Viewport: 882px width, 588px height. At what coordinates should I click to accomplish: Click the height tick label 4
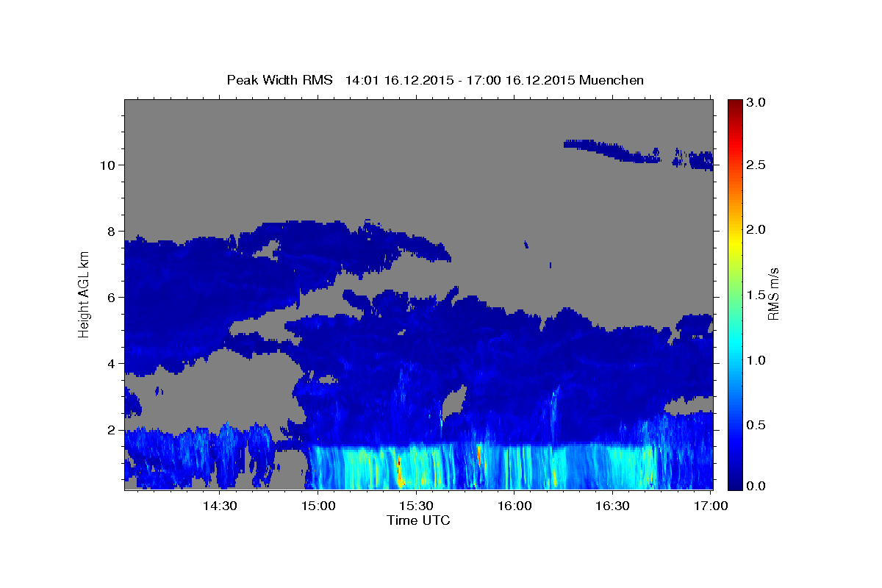click(x=112, y=364)
